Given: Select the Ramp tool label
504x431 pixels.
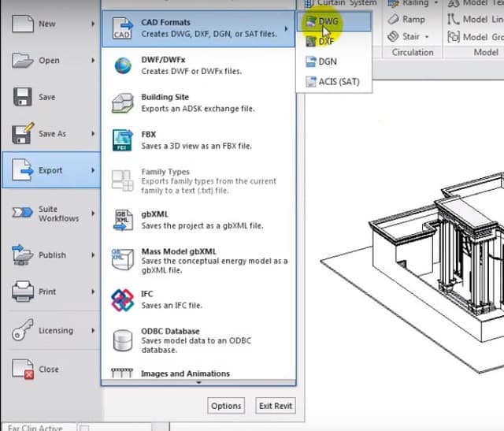Looking at the screenshot, I should coord(413,19).
